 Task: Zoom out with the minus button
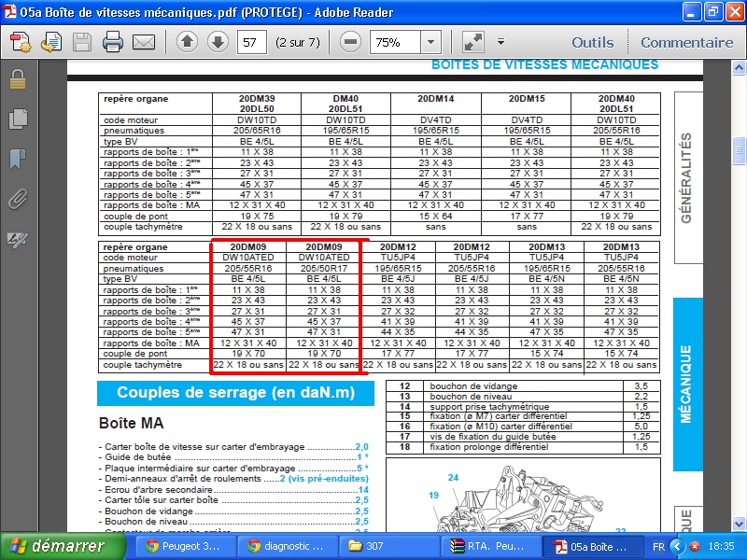350,42
